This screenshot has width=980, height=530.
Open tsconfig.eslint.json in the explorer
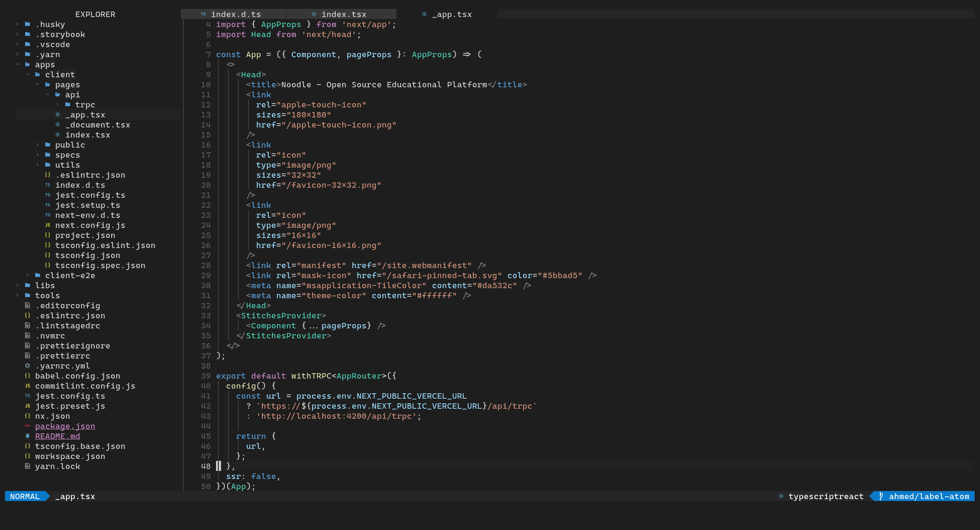coord(105,245)
